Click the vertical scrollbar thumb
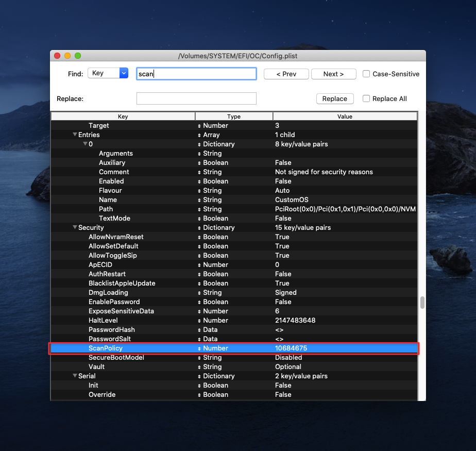This screenshot has height=451, width=476. [x=422, y=303]
